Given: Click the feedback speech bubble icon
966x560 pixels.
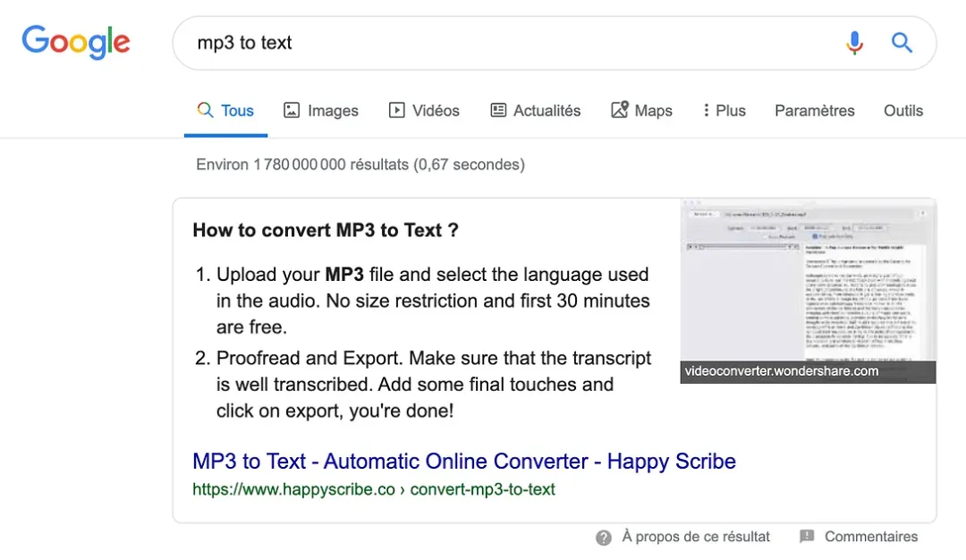Looking at the screenshot, I should pyautogui.click(x=807, y=537).
